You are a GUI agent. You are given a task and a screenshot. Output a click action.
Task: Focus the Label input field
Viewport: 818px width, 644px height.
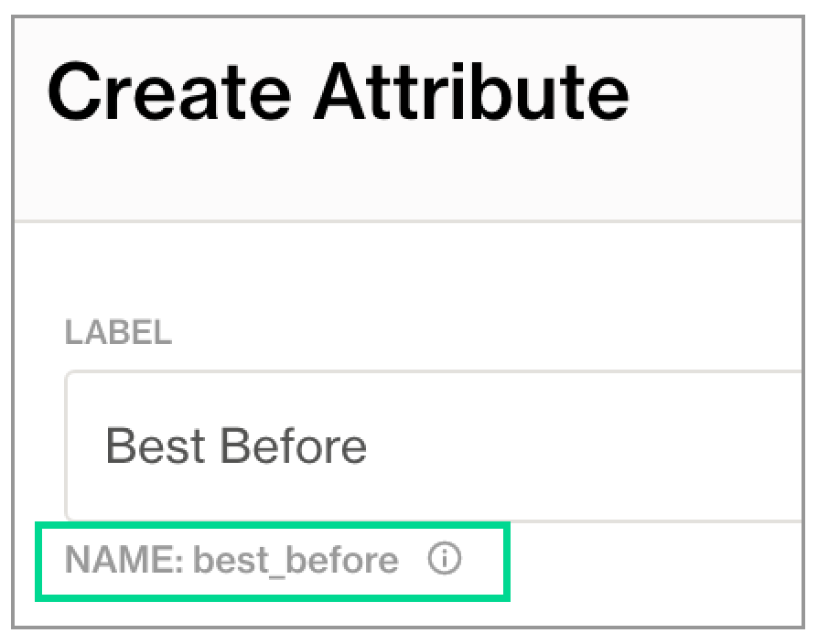[x=439, y=445]
